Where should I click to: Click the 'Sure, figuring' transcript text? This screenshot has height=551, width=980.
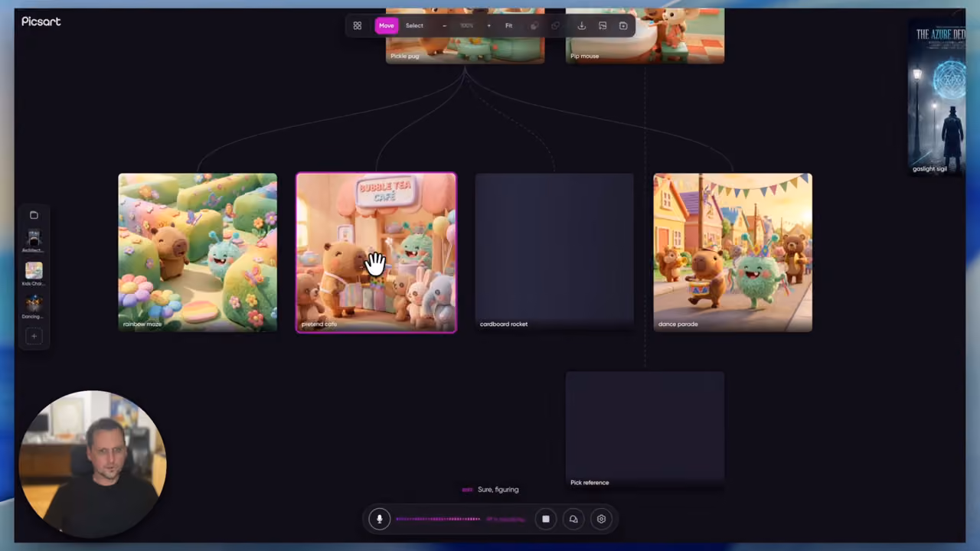[x=498, y=490]
